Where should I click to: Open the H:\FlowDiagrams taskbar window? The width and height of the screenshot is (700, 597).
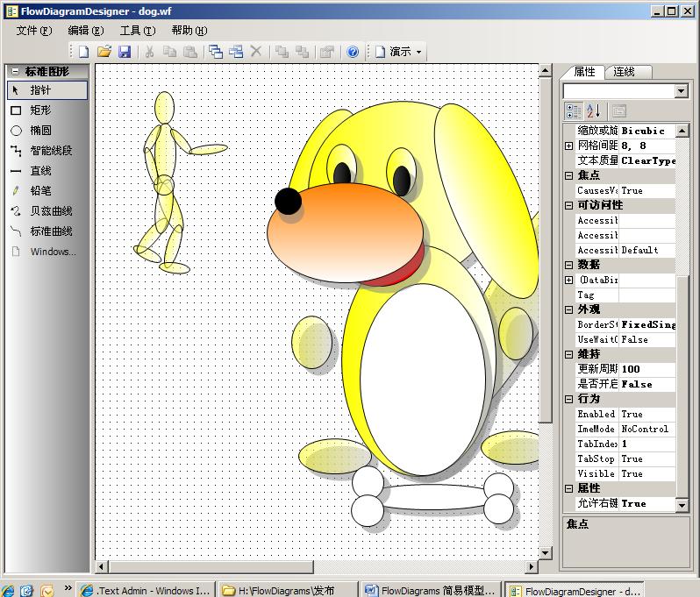286,590
